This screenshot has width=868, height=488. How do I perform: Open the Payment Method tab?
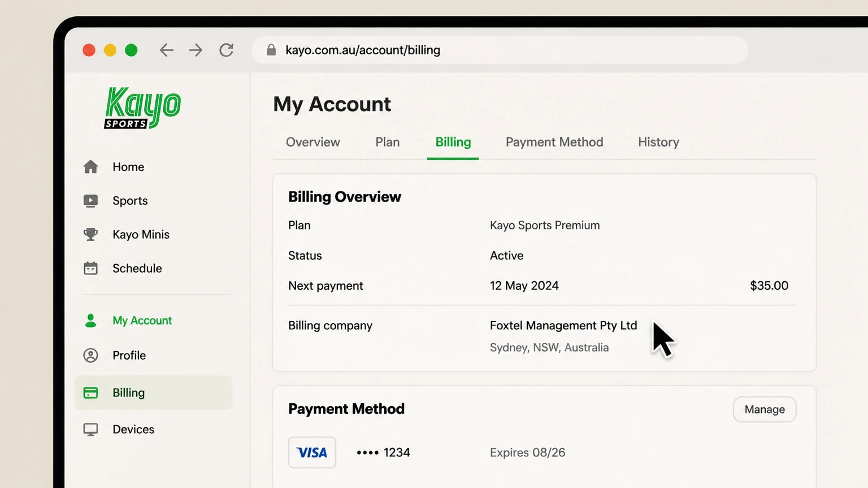pyautogui.click(x=554, y=142)
